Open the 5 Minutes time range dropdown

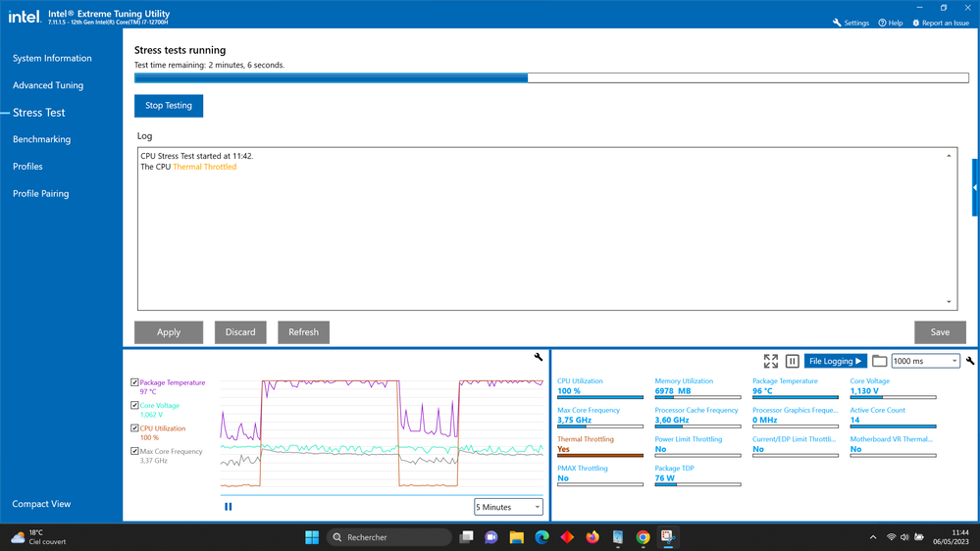click(x=508, y=507)
